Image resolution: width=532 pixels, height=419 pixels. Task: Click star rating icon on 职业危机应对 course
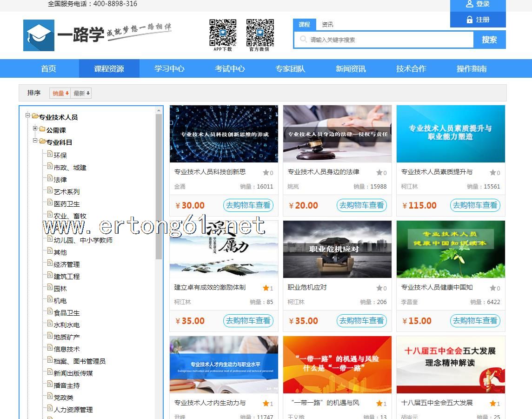click(x=379, y=288)
